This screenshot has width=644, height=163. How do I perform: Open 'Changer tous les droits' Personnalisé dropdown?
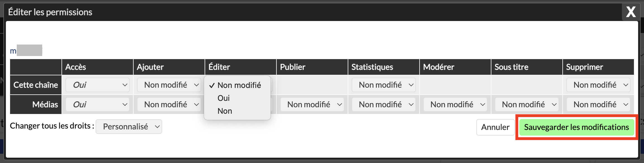129,127
